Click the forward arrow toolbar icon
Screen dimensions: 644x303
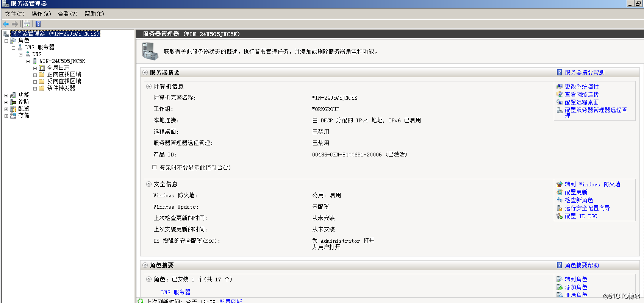(x=15, y=24)
